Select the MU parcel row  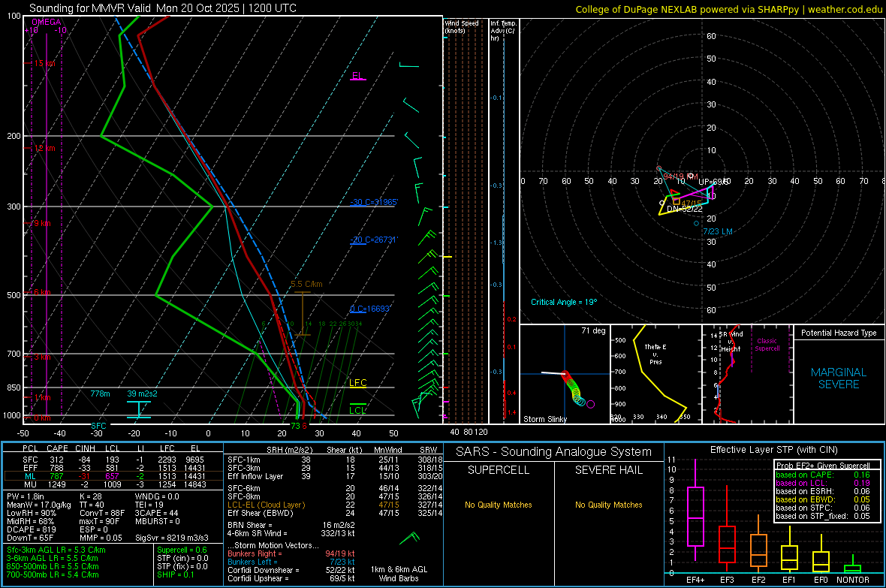click(113, 484)
